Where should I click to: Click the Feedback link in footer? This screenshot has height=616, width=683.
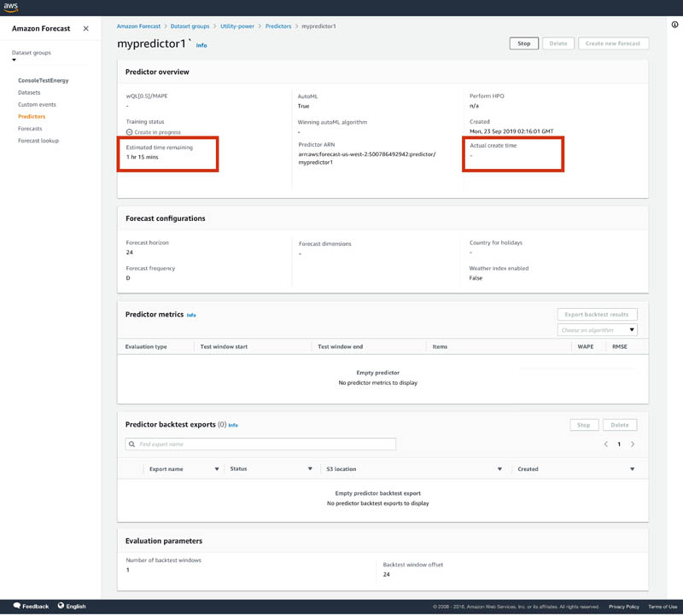click(x=36, y=606)
